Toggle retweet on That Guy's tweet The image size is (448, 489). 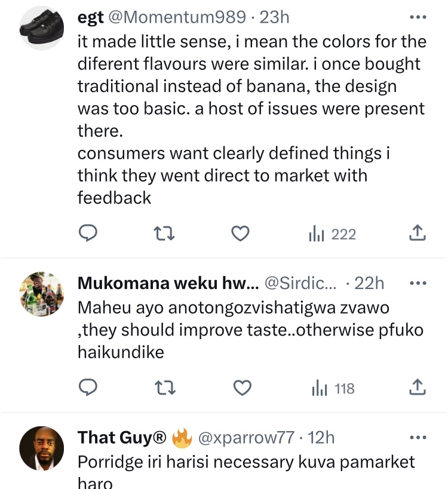coord(164,488)
